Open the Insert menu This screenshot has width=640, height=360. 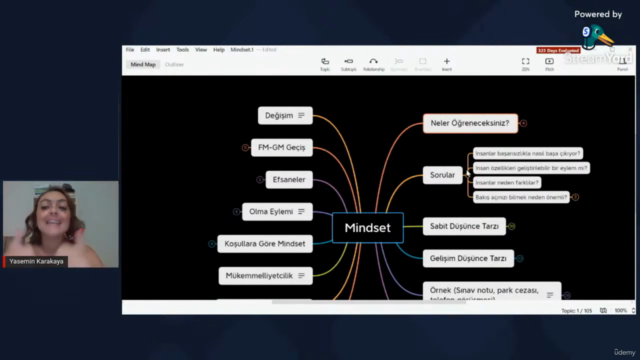pos(163,50)
